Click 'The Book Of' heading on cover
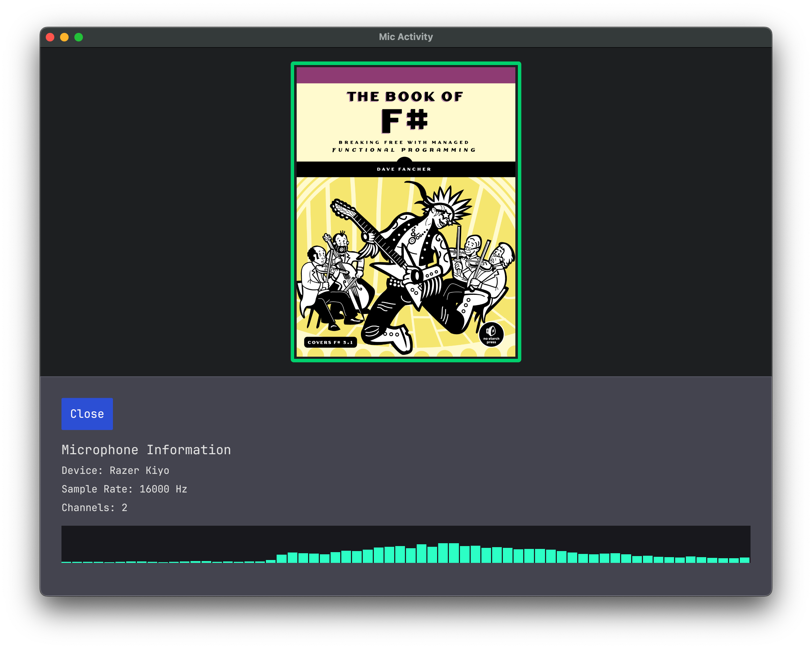 pos(405,96)
